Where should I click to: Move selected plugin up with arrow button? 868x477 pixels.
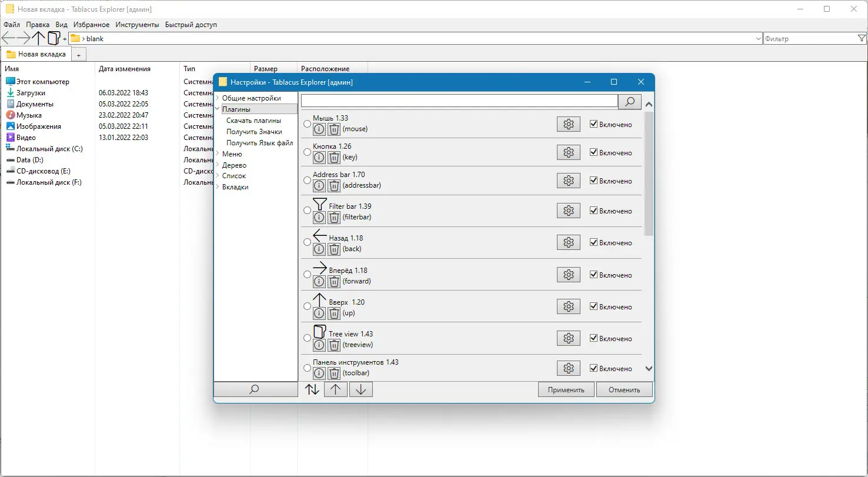coord(336,389)
